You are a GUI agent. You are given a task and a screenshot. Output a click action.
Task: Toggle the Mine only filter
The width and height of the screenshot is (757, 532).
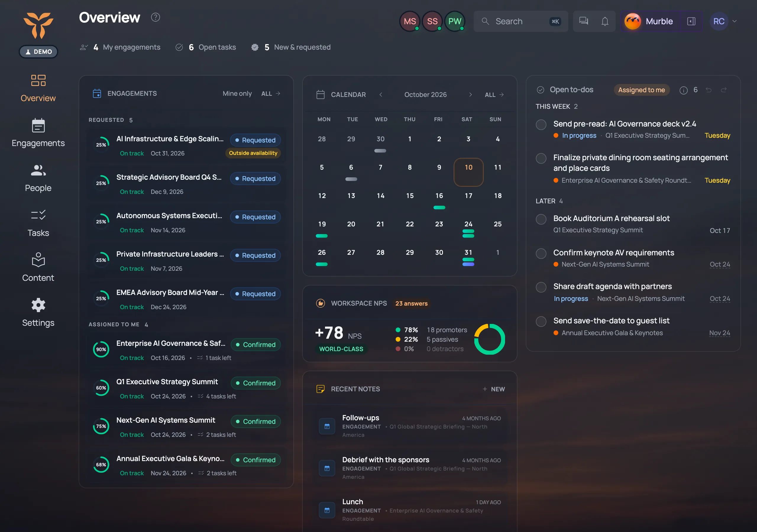pyautogui.click(x=237, y=94)
